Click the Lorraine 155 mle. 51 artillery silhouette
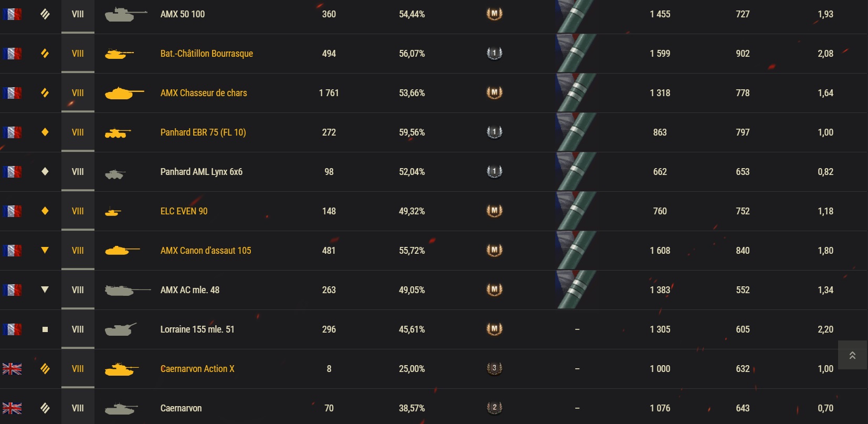The width and height of the screenshot is (868, 424). point(121,329)
